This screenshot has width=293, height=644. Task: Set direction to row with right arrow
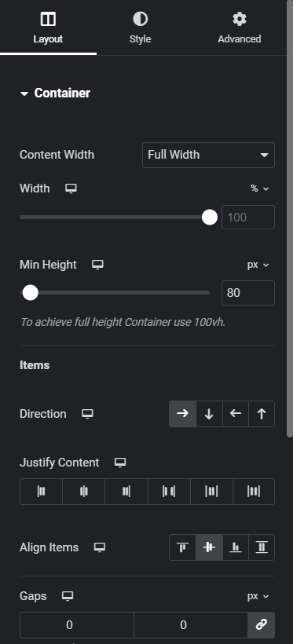pos(182,414)
